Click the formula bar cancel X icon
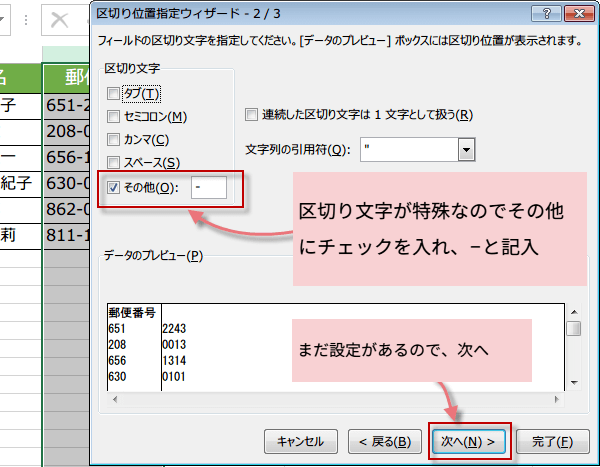The height and width of the screenshot is (467, 600). point(60,19)
